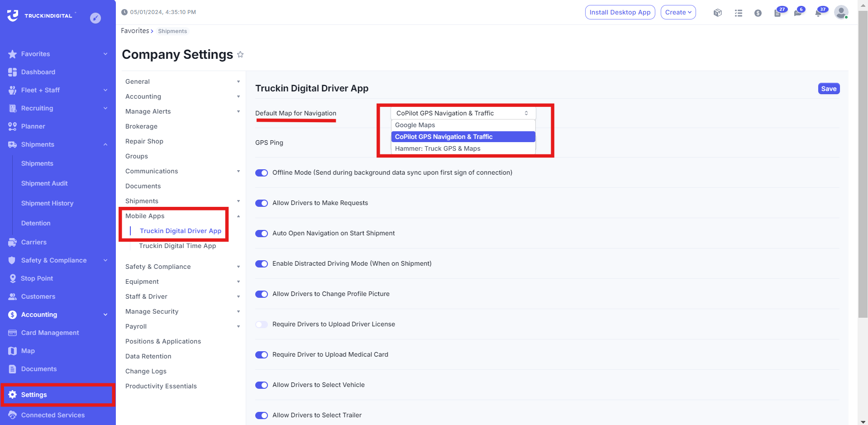The height and width of the screenshot is (425, 868).
Task: Toggle Allow Drivers to Select Vehicle
Action: click(x=262, y=385)
